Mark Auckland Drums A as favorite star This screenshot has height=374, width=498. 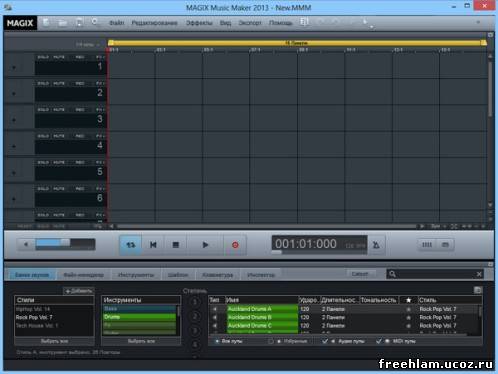tap(408, 309)
